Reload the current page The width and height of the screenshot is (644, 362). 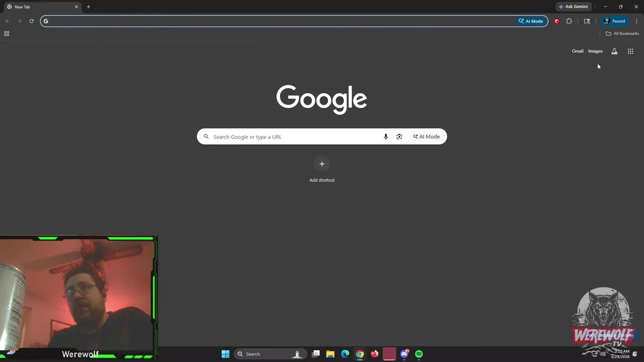pyautogui.click(x=31, y=21)
